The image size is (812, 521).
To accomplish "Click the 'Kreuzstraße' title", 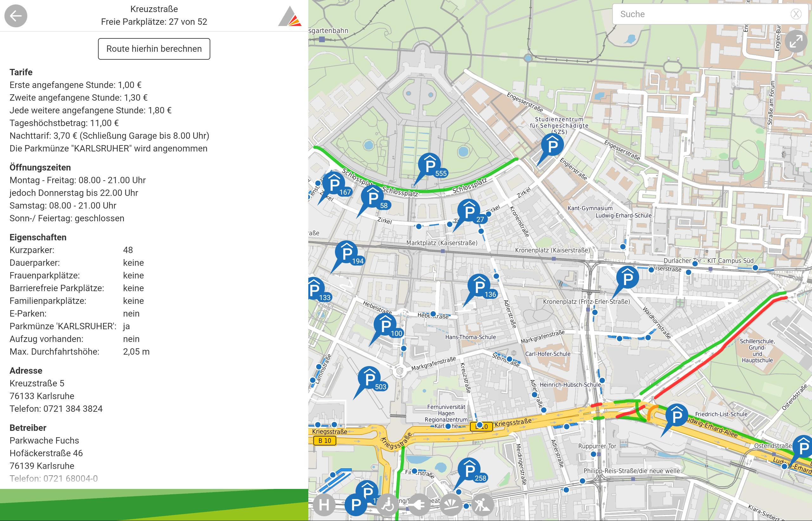I will point(154,9).
